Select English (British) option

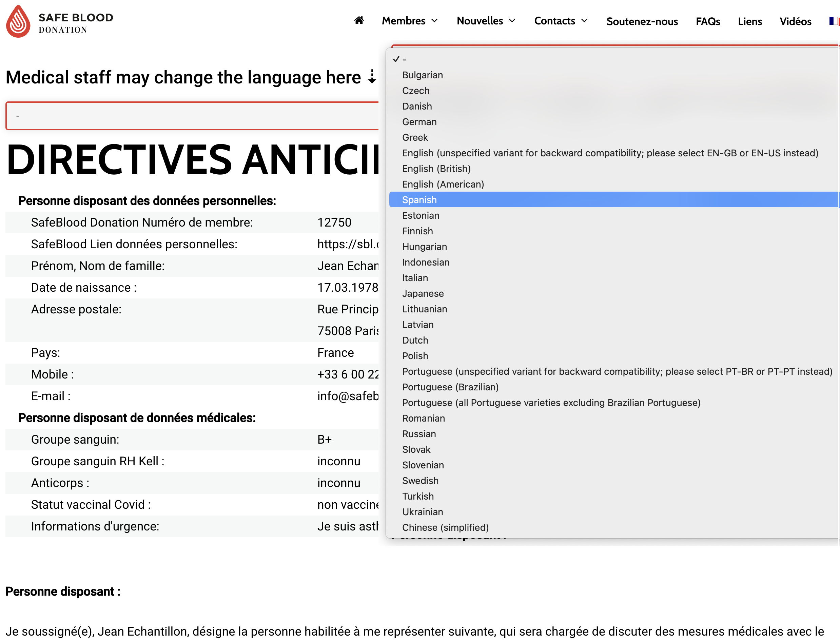pyautogui.click(x=436, y=168)
